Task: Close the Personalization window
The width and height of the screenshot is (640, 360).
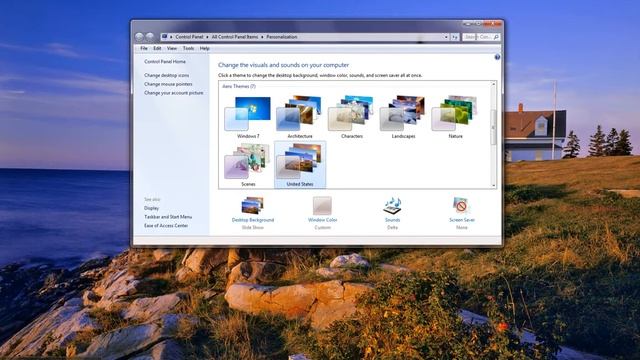Action: [493, 24]
